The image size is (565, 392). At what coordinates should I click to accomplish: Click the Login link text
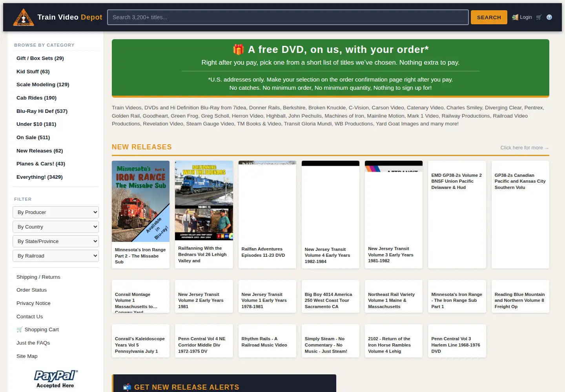[526, 17]
